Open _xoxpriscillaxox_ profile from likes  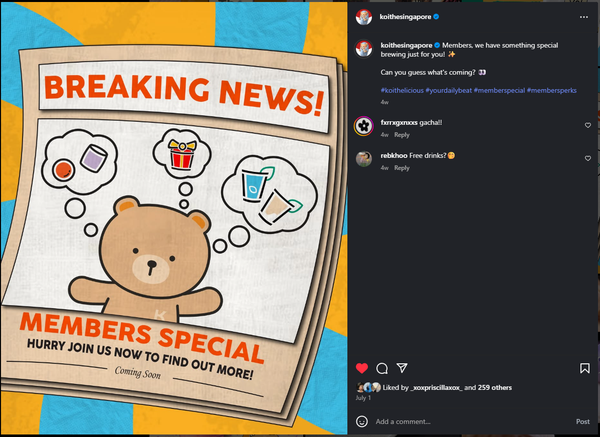click(x=436, y=388)
